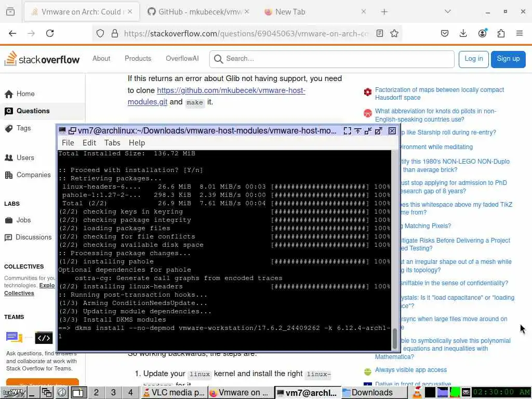Screen dimensions: 532x399
Task: Switch to workspace 2
Action: coord(96,393)
